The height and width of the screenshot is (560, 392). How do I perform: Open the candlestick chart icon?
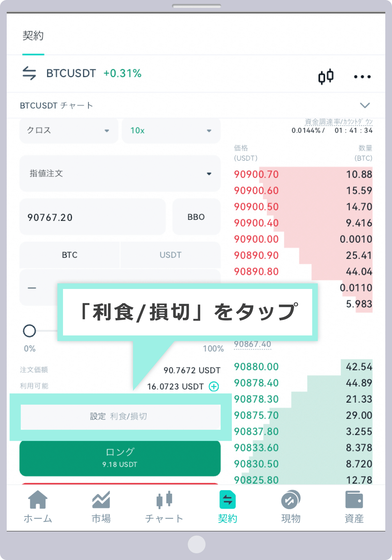point(326,76)
